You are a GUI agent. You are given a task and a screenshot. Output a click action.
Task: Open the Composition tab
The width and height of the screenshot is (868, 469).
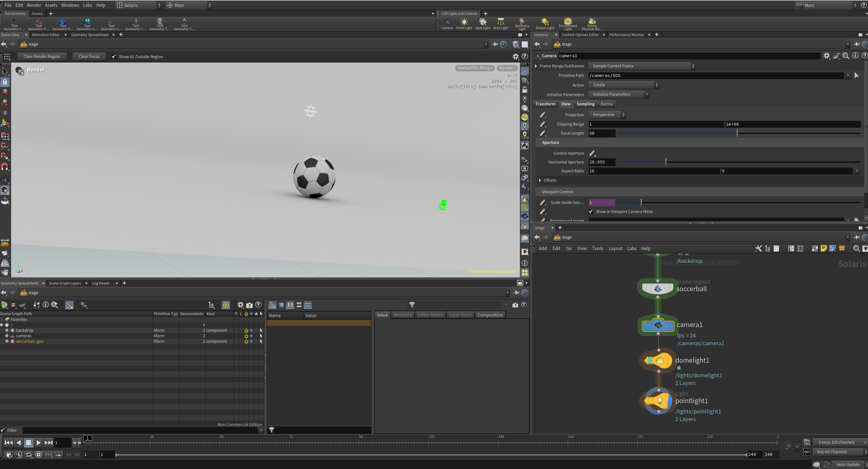click(490, 315)
